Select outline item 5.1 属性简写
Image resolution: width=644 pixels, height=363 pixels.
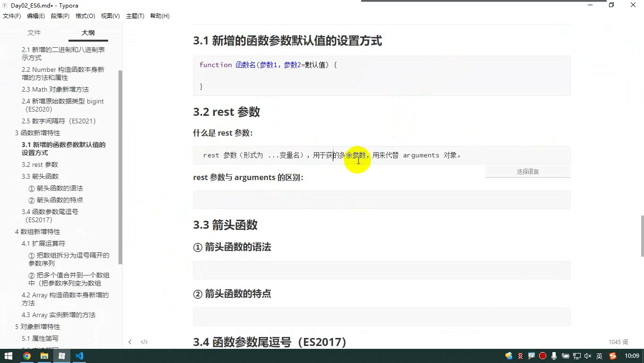(40, 338)
